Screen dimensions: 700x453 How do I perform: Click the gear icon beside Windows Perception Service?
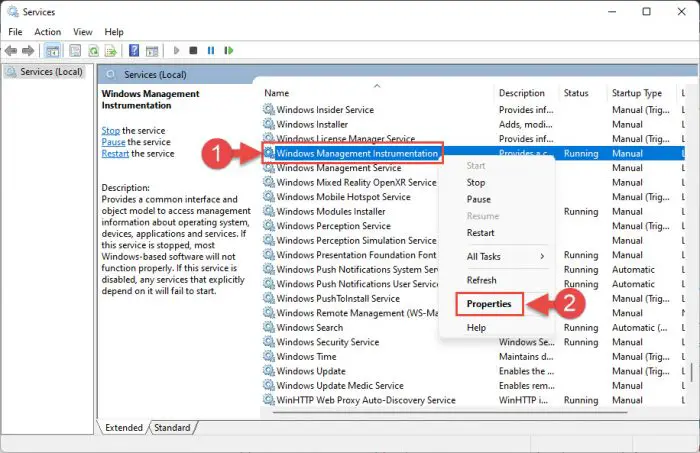pos(269,226)
